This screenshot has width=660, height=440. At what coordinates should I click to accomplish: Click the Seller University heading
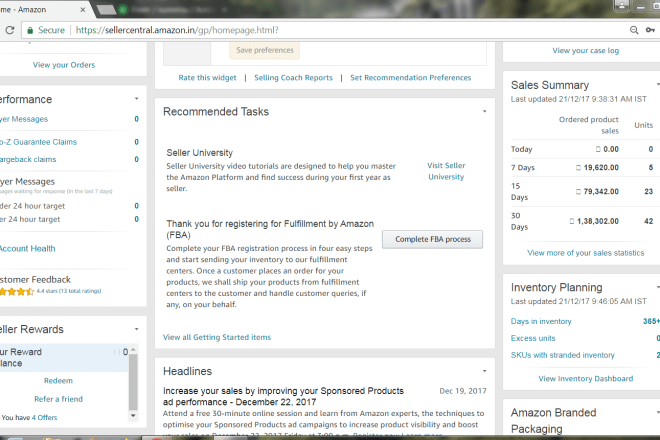[x=200, y=153]
